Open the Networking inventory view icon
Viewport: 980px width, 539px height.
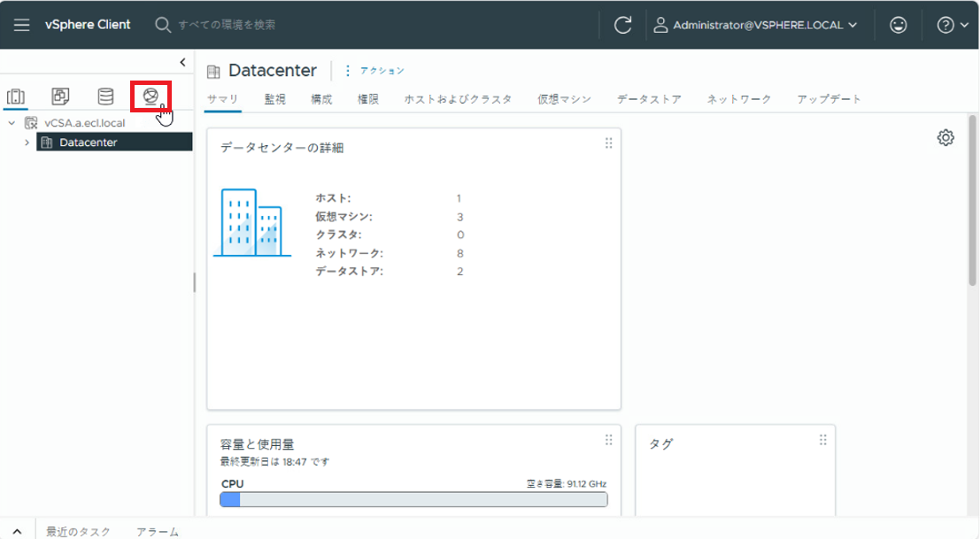(150, 96)
